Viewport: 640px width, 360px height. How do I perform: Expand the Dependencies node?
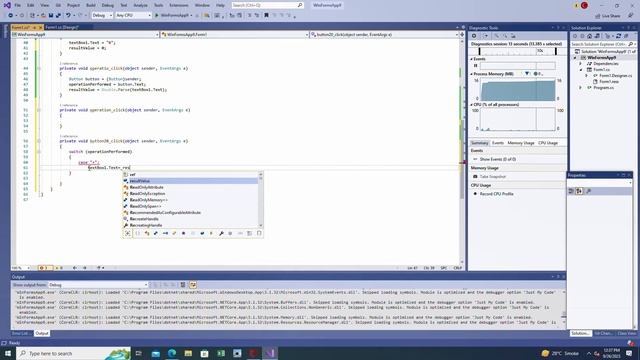tap(580, 64)
